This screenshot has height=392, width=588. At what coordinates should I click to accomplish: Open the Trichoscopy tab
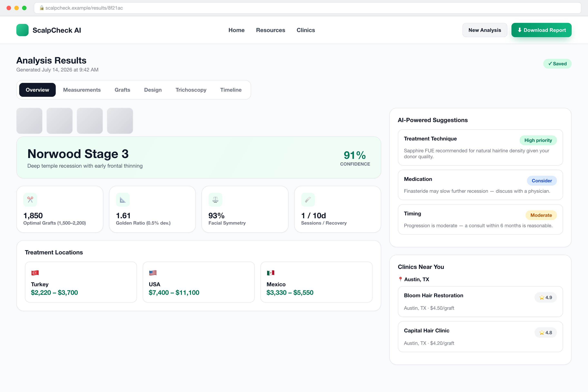191,90
